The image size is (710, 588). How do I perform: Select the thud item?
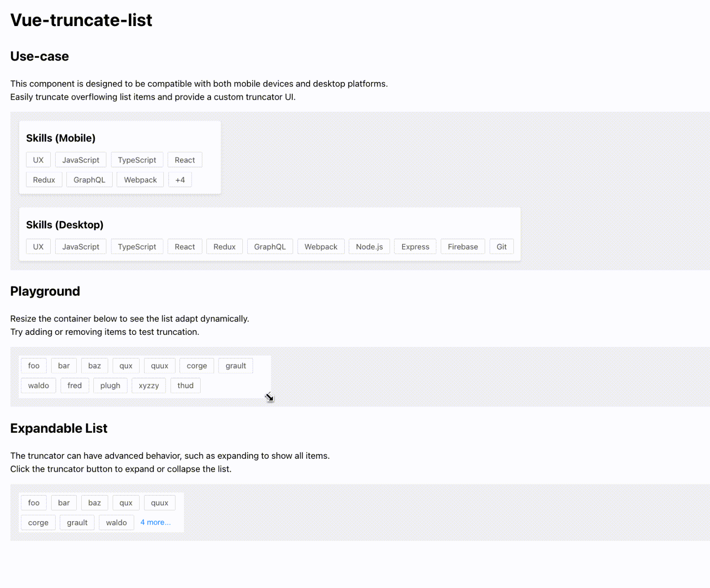[x=185, y=385]
